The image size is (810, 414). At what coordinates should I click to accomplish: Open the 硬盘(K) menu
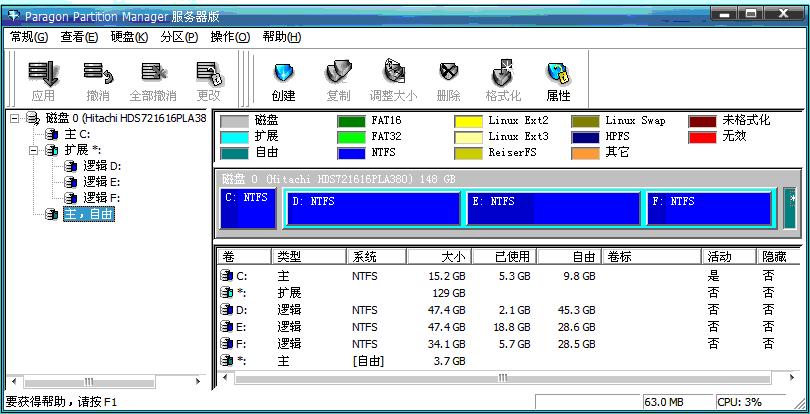click(x=129, y=37)
